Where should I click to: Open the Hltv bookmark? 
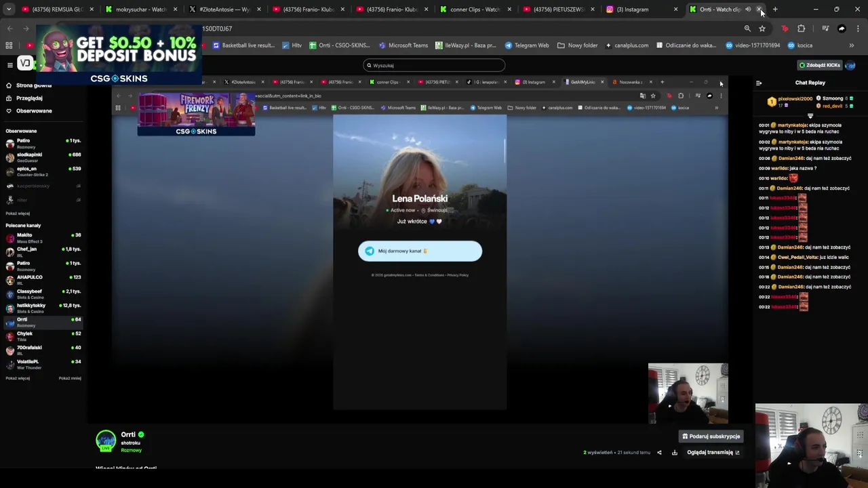tap(292, 45)
